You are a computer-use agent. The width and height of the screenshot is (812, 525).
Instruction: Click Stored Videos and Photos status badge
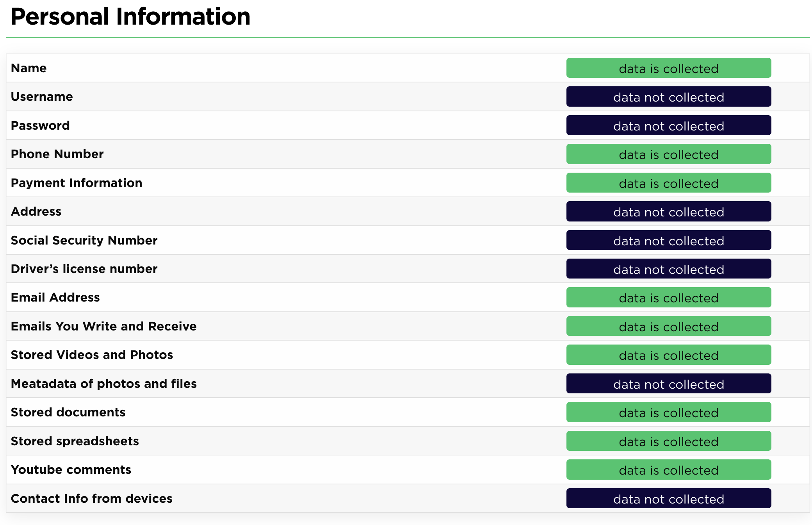click(x=668, y=355)
